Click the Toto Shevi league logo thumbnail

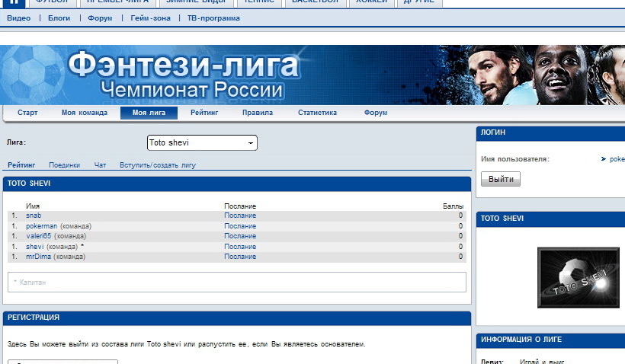[578, 278]
